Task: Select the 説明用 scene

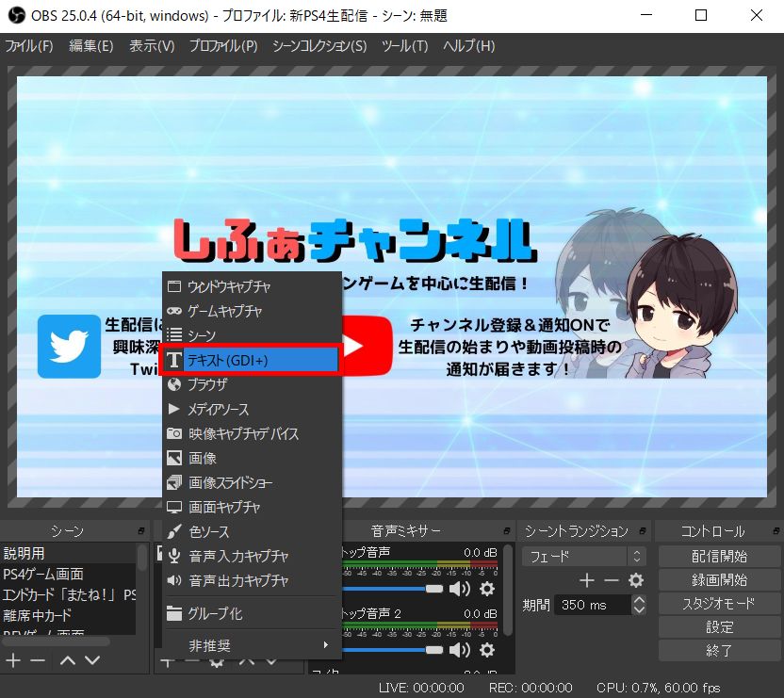Action: click(x=68, y=553)
